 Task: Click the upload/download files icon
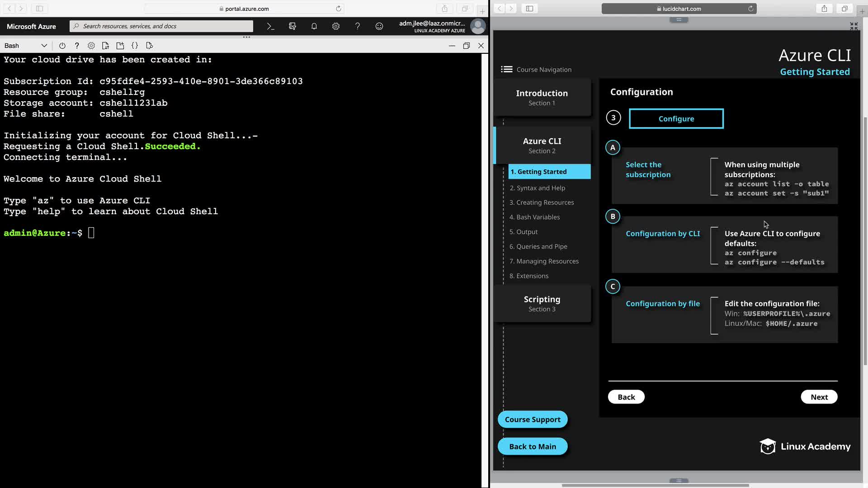[x=105, y=46]
